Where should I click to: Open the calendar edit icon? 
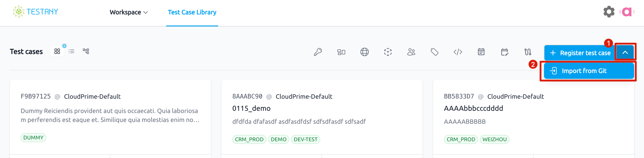(505, 52)
